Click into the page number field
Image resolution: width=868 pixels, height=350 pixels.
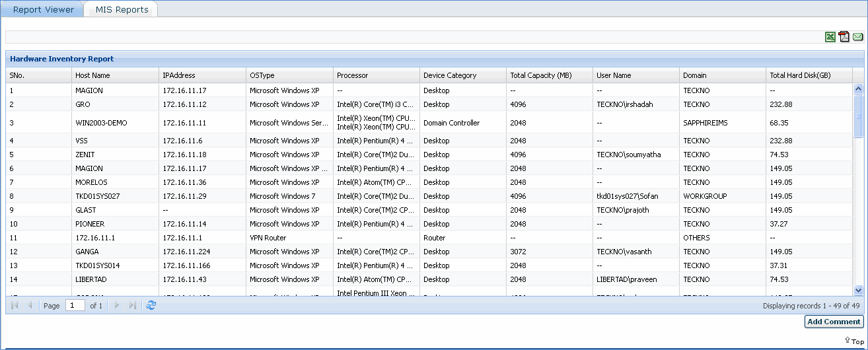pyautogui.click(x=75, y=306)
